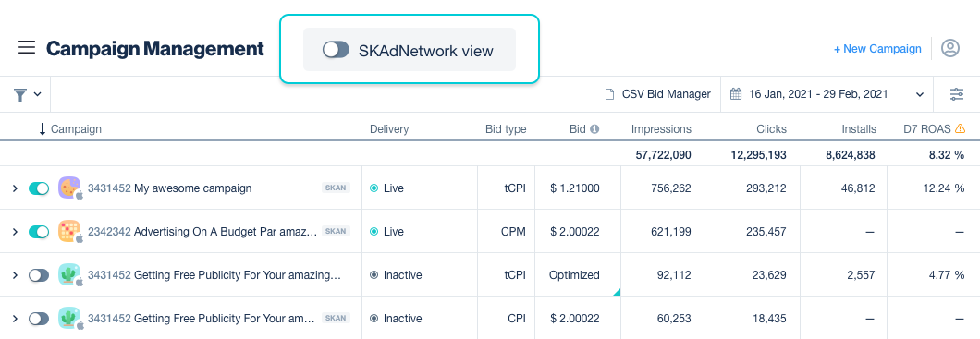Turn off Advertising On A Budget campaign toggle
Screen dimensions: 980x339
coord(39,232)
